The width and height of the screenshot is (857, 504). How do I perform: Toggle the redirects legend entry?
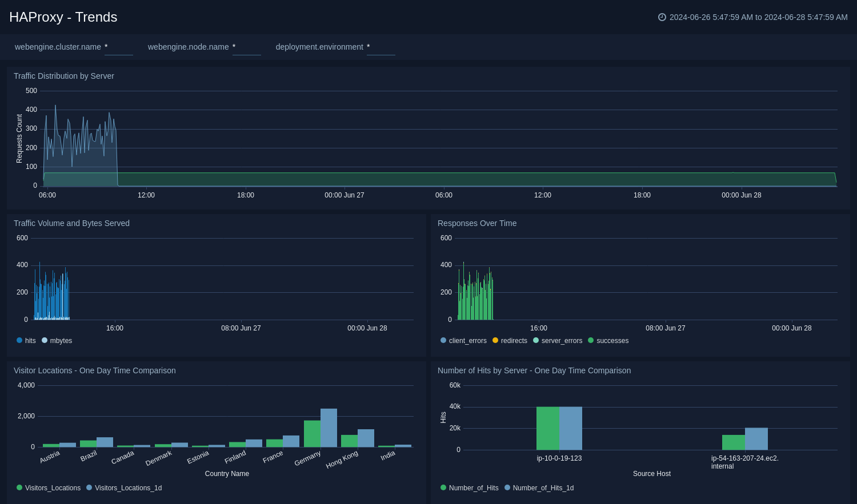point(510,341)
